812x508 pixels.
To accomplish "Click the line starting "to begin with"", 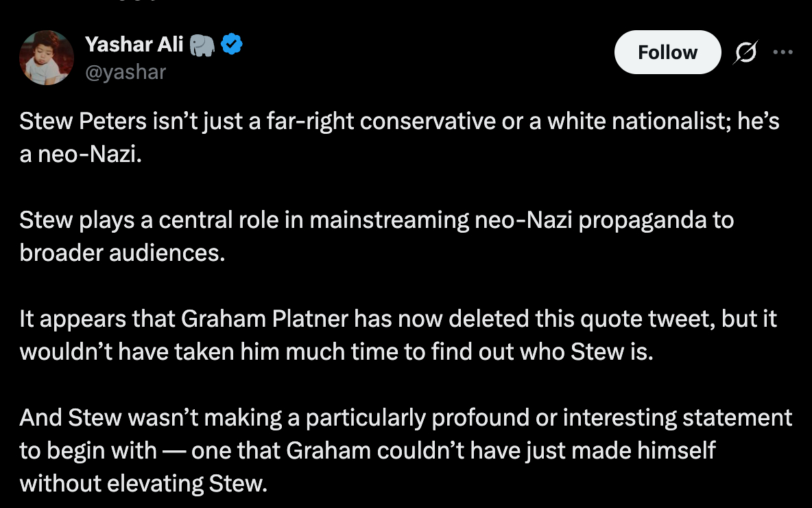I will (x=367, y=450).
